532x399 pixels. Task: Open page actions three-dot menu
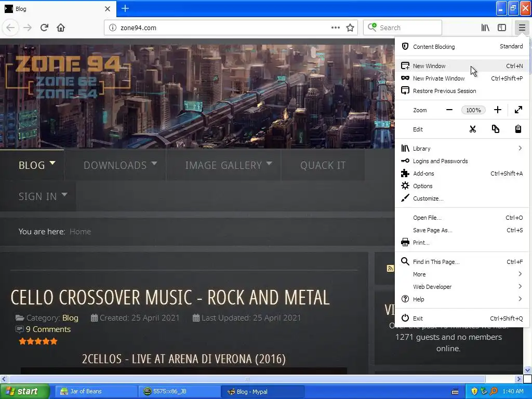click(x=335, y=28)
